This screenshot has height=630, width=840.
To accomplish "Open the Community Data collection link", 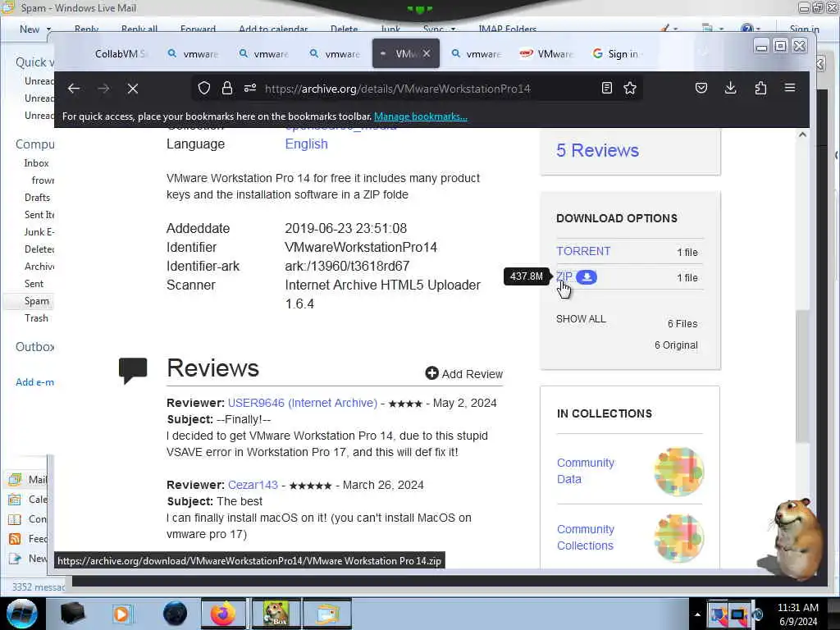I will point(586,471).
